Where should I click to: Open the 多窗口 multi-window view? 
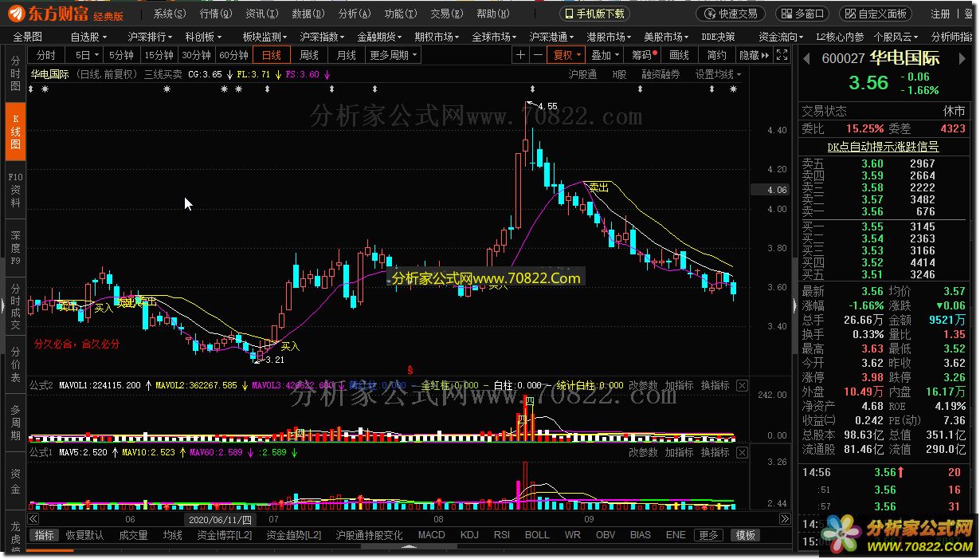click(802, 14)
